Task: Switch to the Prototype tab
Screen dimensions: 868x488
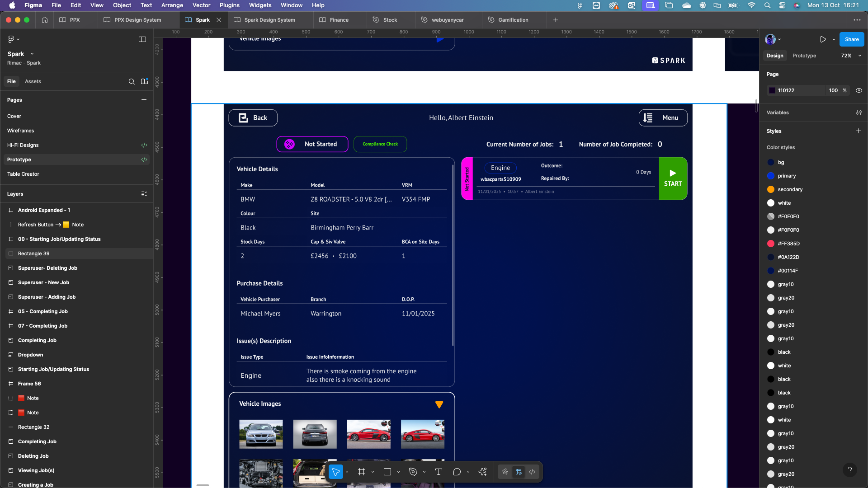Action: pos(804,56)
